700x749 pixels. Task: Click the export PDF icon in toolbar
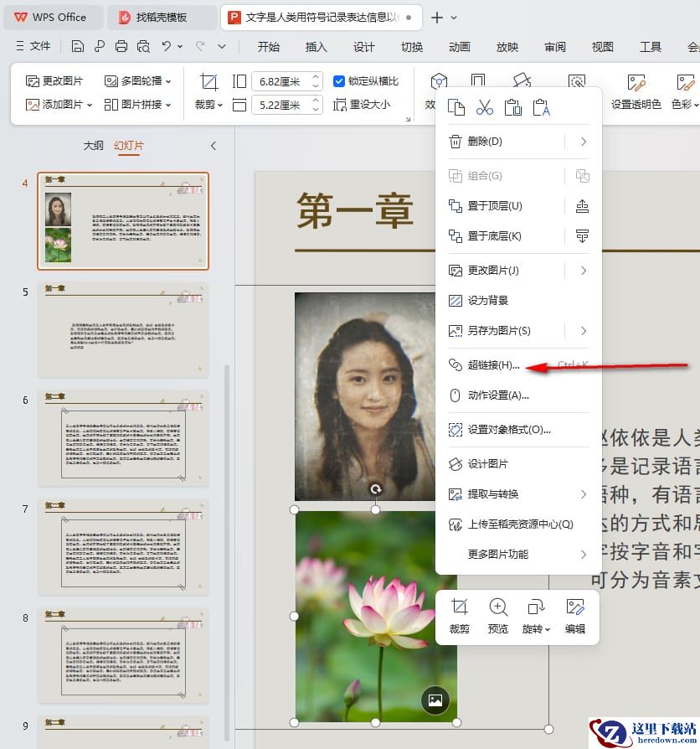point(100,46)
